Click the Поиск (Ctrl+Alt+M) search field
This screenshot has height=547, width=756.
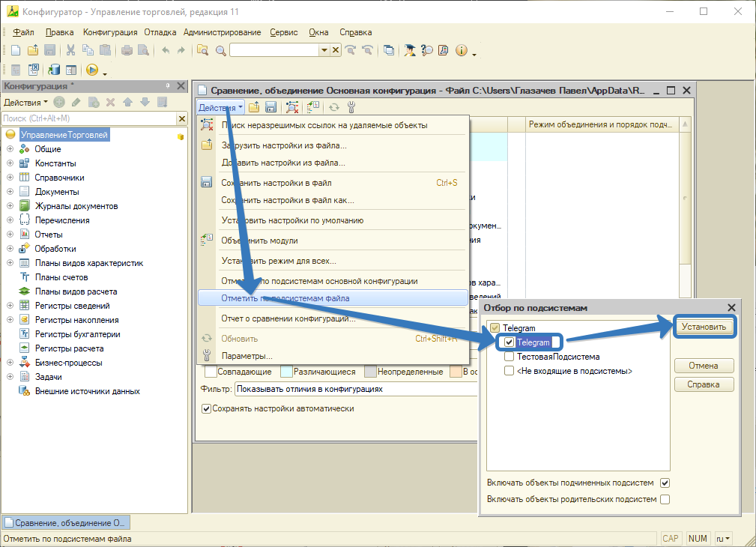pyautogui.click(x=88, y=118)
